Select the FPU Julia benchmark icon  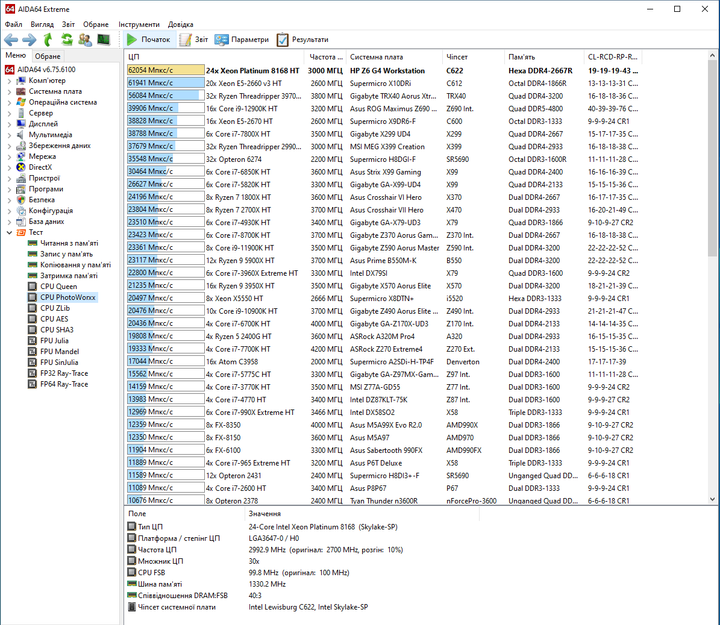pos(32,341)
